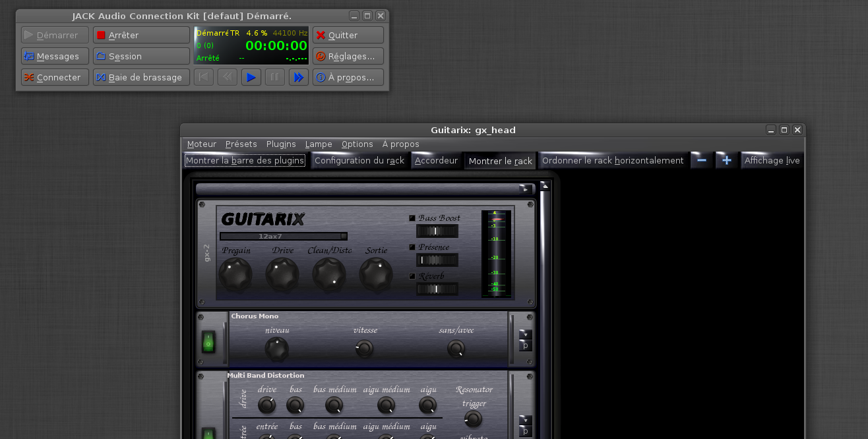This screenshot has height=439, width=868.
Task: Open Baie de brassage patchbay
Action: 141,77
